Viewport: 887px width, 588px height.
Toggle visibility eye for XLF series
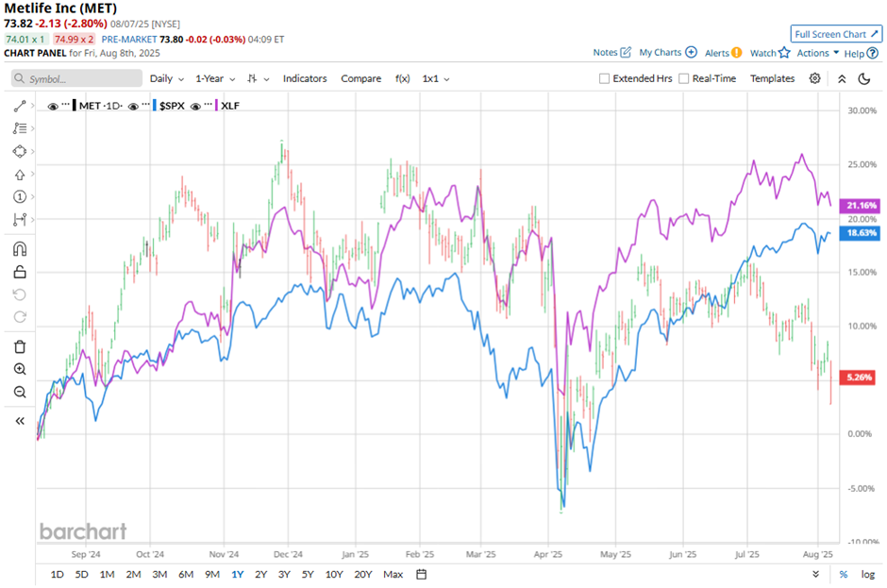tap(195, 107)
